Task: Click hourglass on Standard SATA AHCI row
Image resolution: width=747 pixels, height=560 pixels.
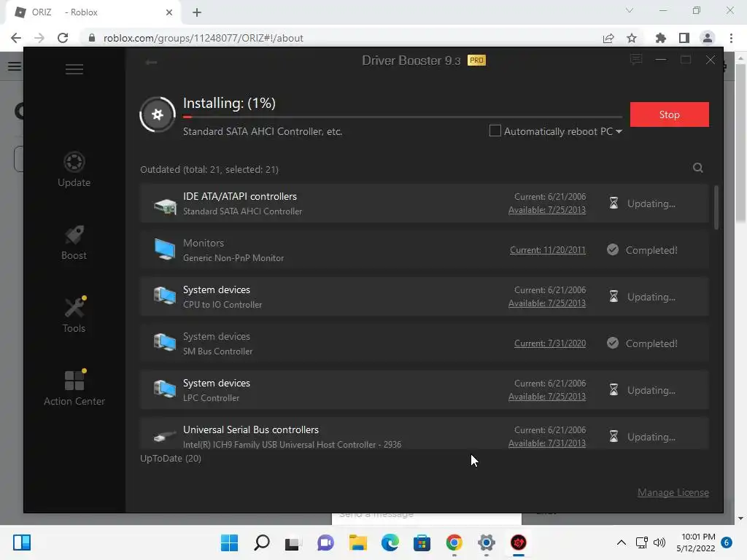Action: coord(614,203)
